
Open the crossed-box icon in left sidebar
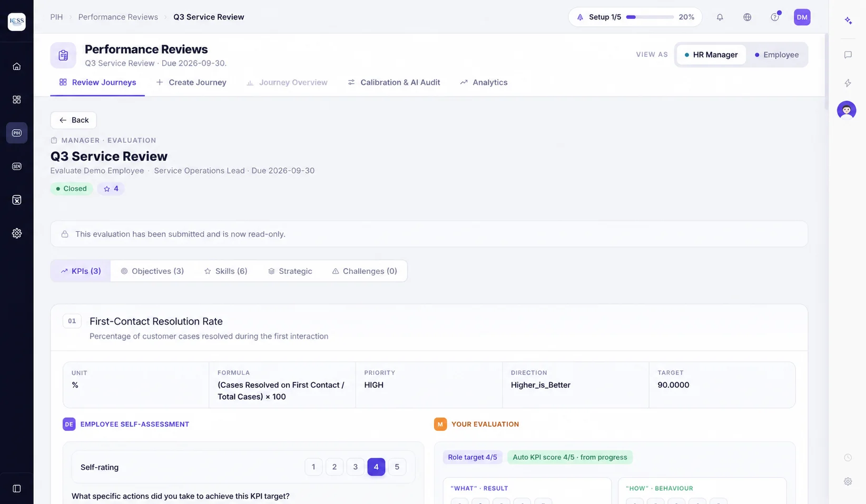[17, 200]
